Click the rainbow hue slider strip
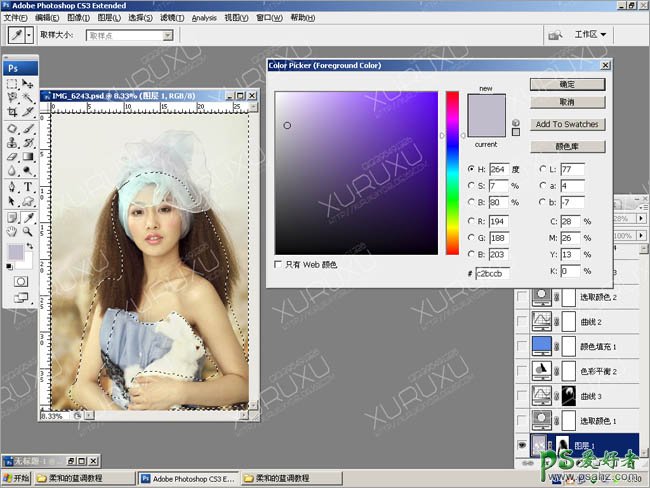The width and height of the screenshot is (650, 488). point(452,172)
